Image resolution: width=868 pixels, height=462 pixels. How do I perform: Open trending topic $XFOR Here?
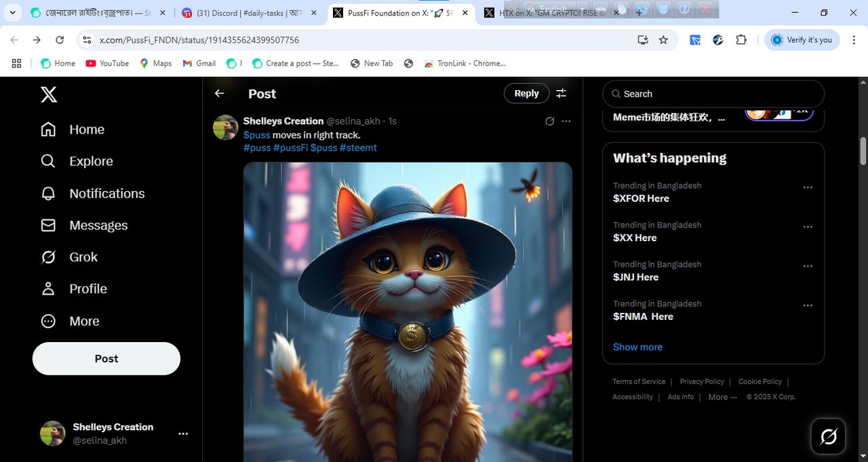[x=641, y=198]
